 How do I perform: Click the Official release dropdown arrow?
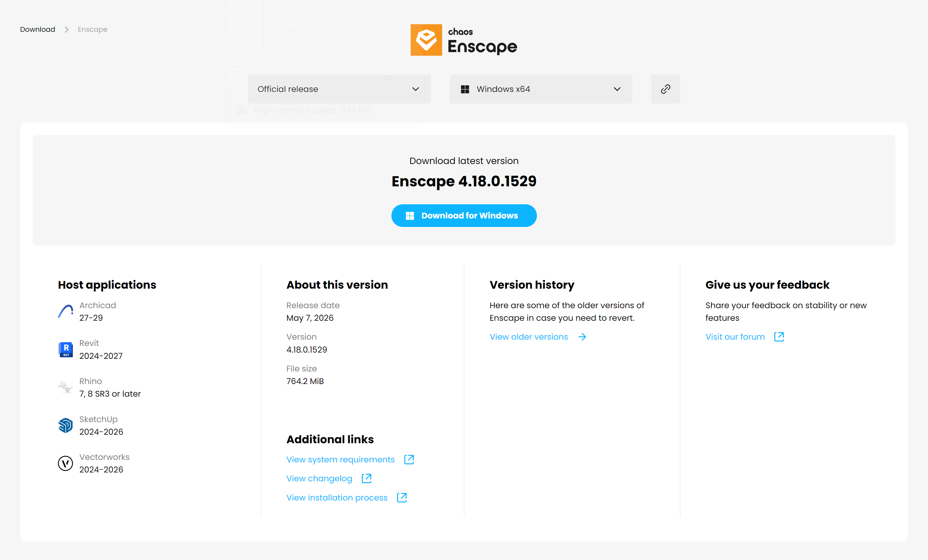coord(416,89)
